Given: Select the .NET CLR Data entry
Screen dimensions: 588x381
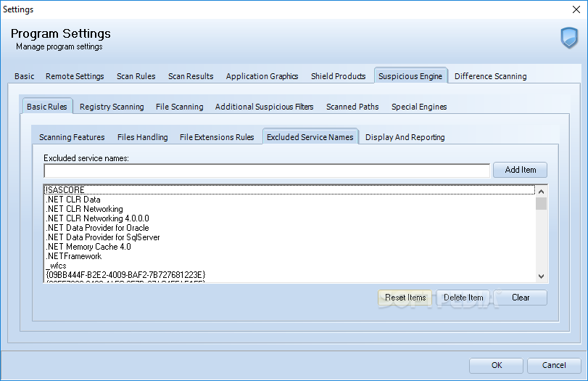Looking at the screenshot, I should click(290, 200).
